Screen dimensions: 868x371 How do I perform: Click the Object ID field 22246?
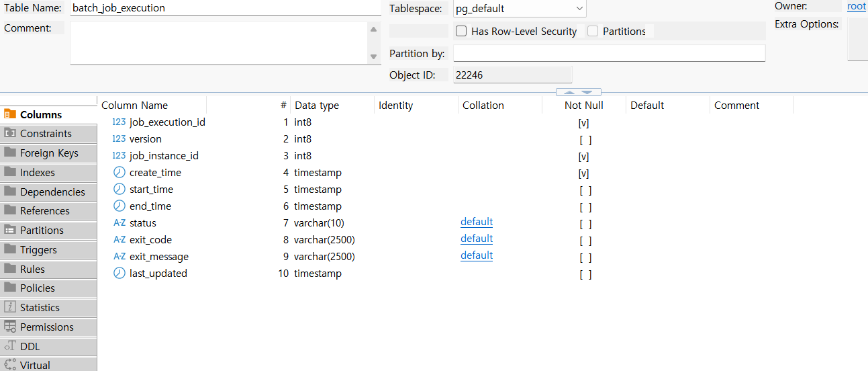tap(513, 75)
